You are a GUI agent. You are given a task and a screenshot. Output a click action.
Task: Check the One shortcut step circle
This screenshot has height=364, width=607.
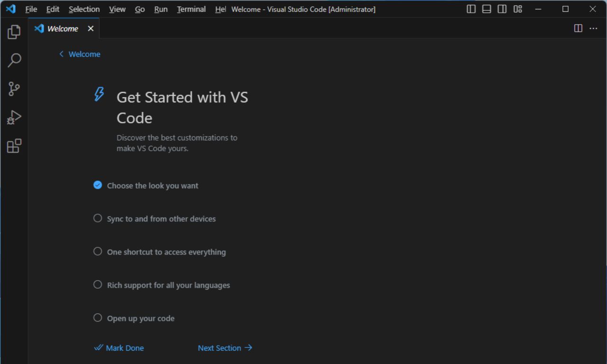(x=98, y=251)
